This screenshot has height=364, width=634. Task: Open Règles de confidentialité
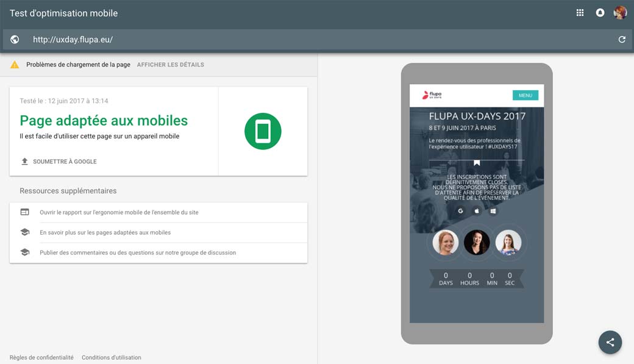point(41,357)
